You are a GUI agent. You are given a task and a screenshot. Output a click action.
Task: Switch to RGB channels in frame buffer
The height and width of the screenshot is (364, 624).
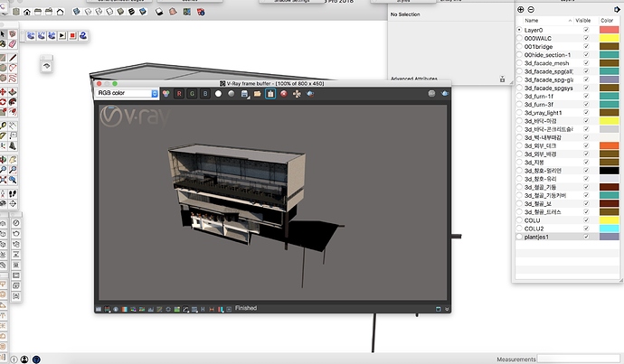(166, 94)
